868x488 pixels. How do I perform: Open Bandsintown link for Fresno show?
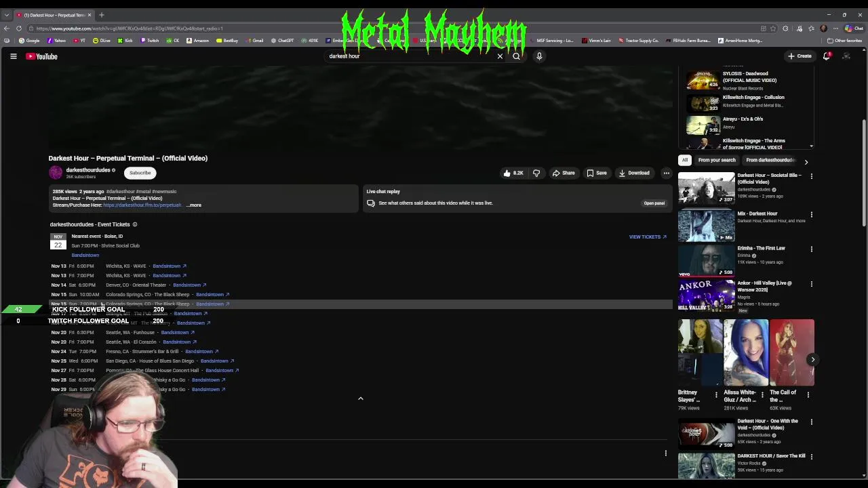pos(201,352)
